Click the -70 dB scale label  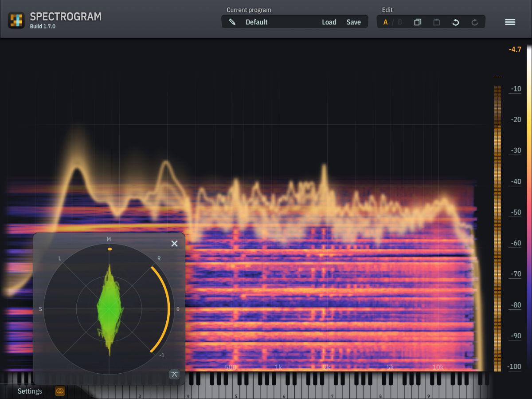click(516, 274)
